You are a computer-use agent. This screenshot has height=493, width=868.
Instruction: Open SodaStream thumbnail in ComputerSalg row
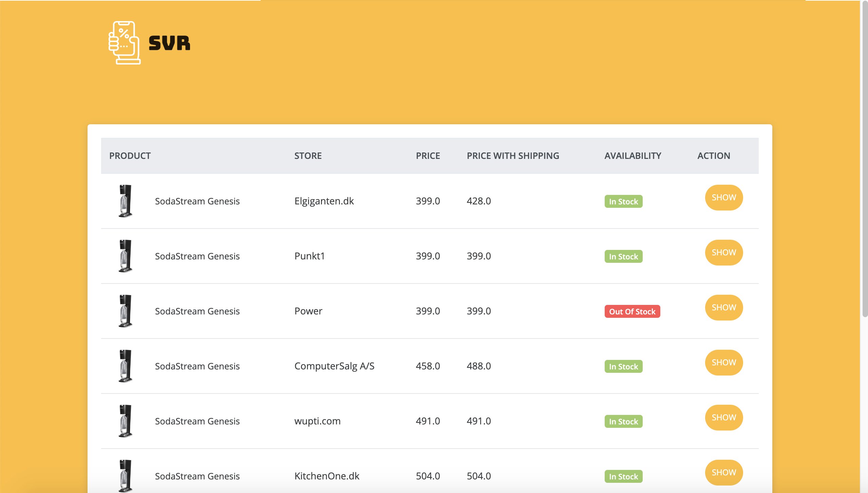coord(125,366)
